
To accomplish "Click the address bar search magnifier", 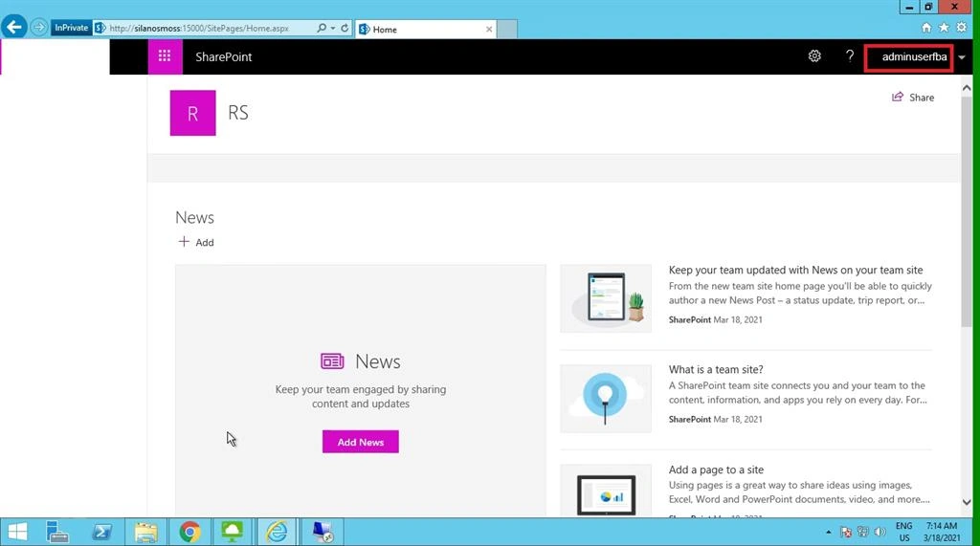I will [x=322, y=28].
